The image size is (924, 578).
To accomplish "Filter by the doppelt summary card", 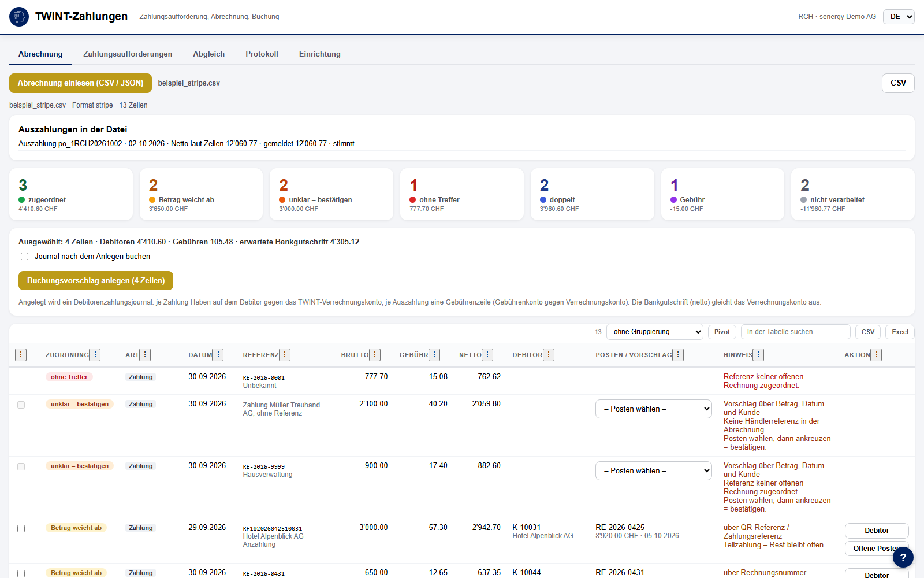I will [x=593, y=194].
